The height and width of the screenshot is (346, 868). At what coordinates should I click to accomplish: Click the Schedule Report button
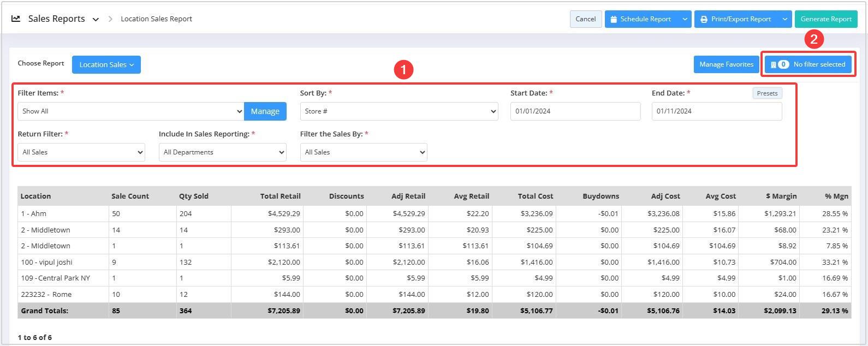641,19
